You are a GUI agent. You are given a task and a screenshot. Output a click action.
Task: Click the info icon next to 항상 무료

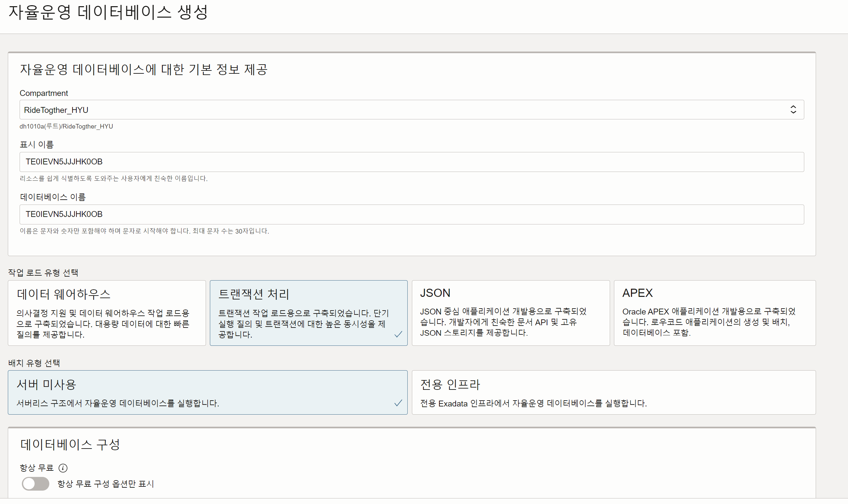pyautogui.click(x=63, y=468)
